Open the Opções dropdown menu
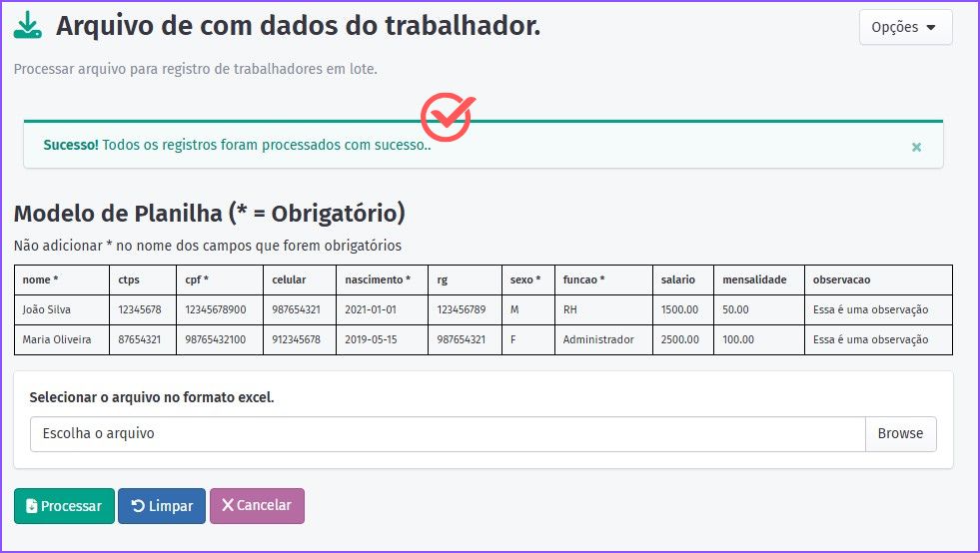The image size is (980, 553). tap(905, 27)
